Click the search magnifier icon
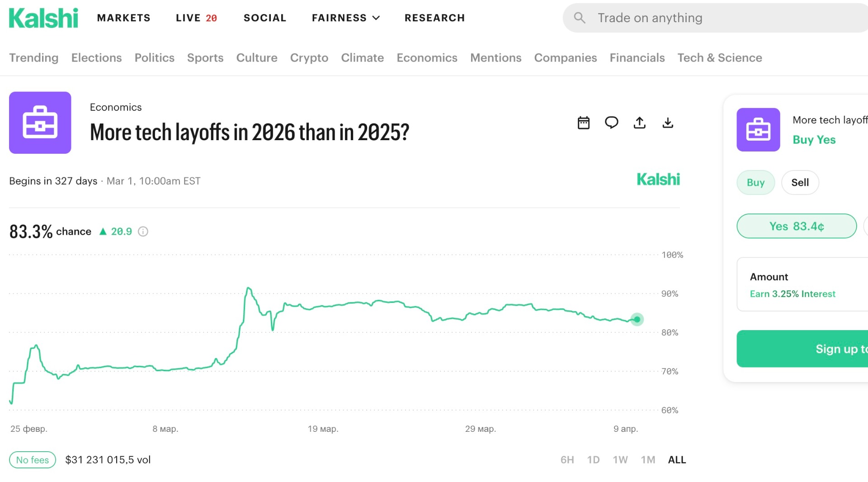868x482 pixels. click(x=579, y=18)
